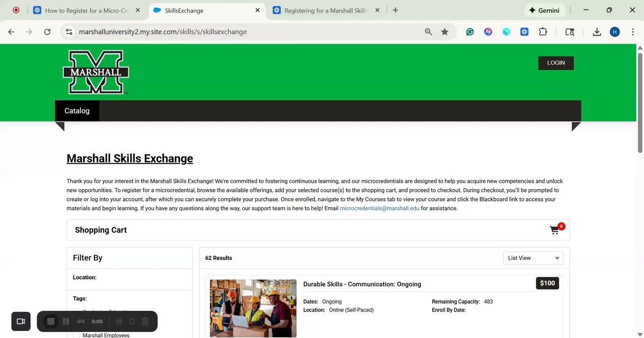
Task: Click the Remaining Capacity value 483
Action: click(488, 302)
